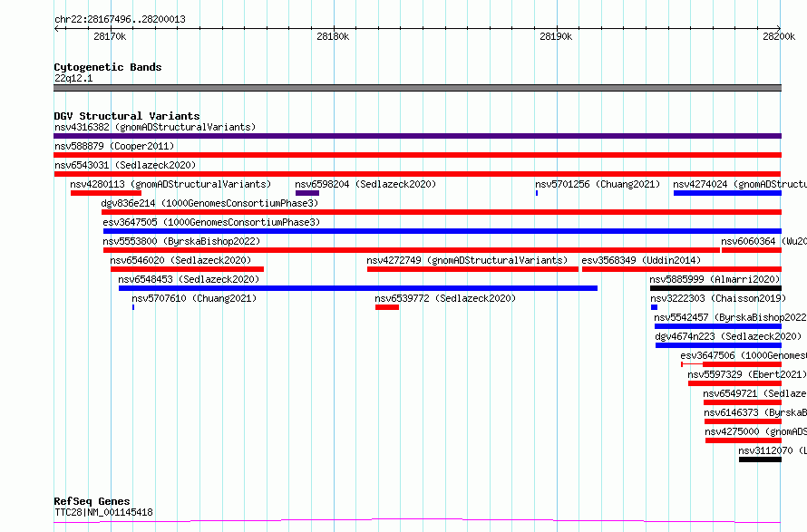Image resolution: width=807 pixels, height=532 pixels.
Task: Select the small blue nsv3222303 marker
Action: tap(654, 307)
